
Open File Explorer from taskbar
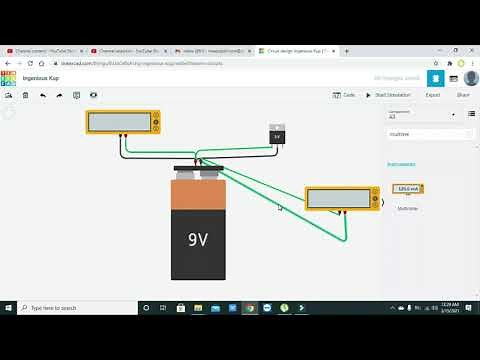pos(198,308)
